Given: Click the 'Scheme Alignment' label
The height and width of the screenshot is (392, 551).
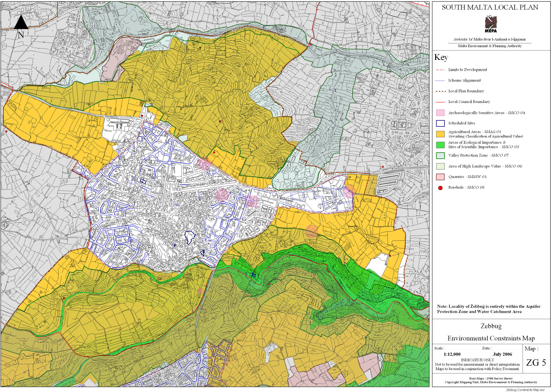Looking at the screenshot, I should 464,80.
